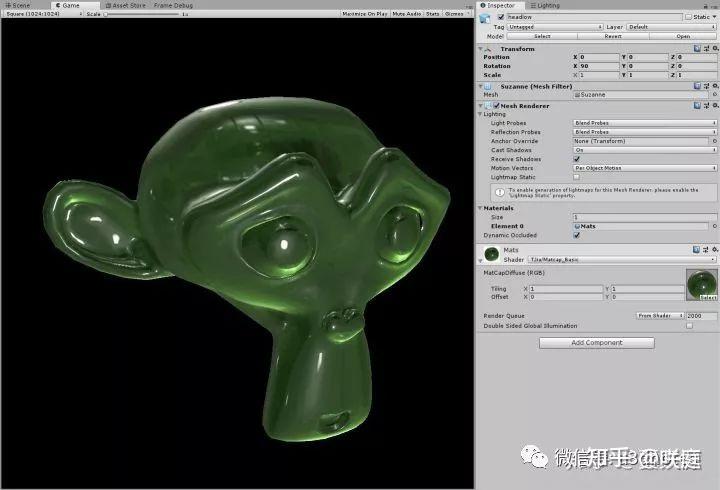Viewport: 720px width, 490px height.
Task: Open the Light Probes dropdown
Action: (645, 123)
